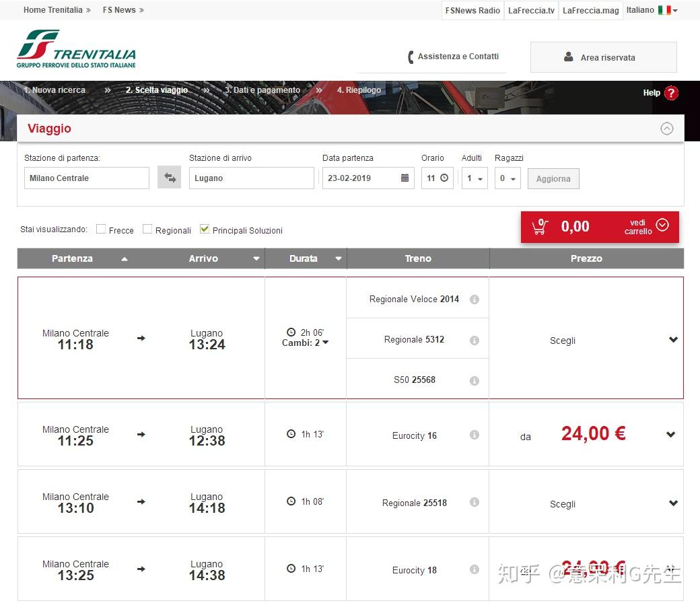The width and height of the screenshot is (700, 603).
Task: Select the 24,00 € price for Eurocity 16
Action: pos(593,433)
